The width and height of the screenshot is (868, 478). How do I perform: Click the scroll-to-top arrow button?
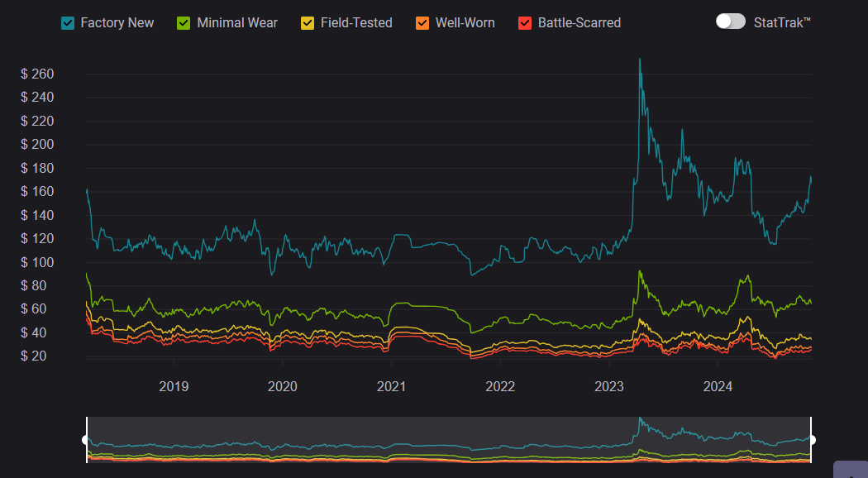point(850,470)
